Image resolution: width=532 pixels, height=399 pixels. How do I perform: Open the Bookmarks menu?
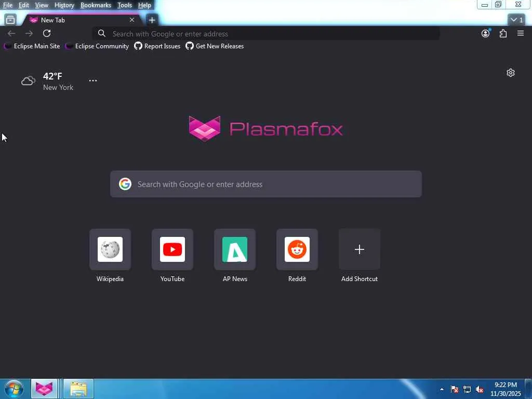point(96,5)
